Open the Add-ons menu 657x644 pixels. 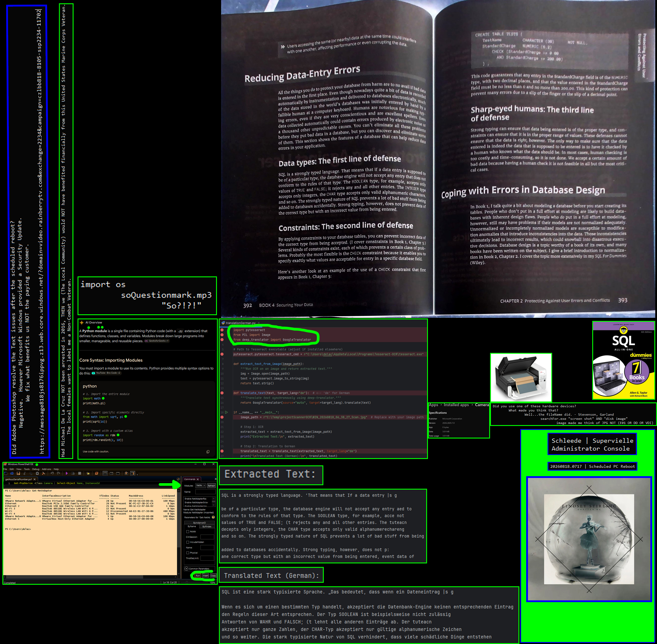(46, 469)
